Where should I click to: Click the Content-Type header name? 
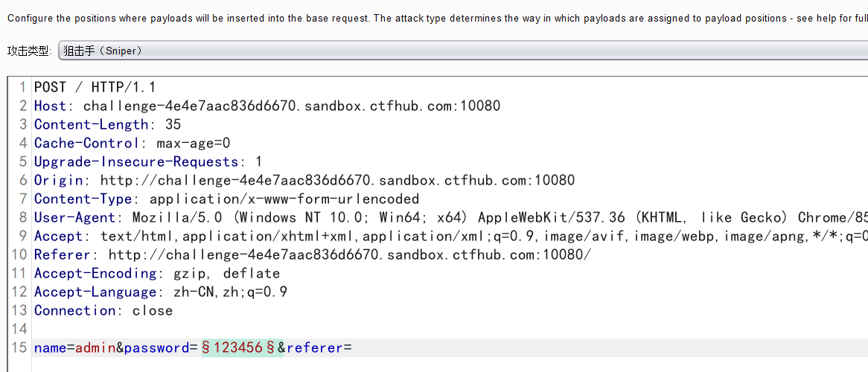(x=83, y=199)
